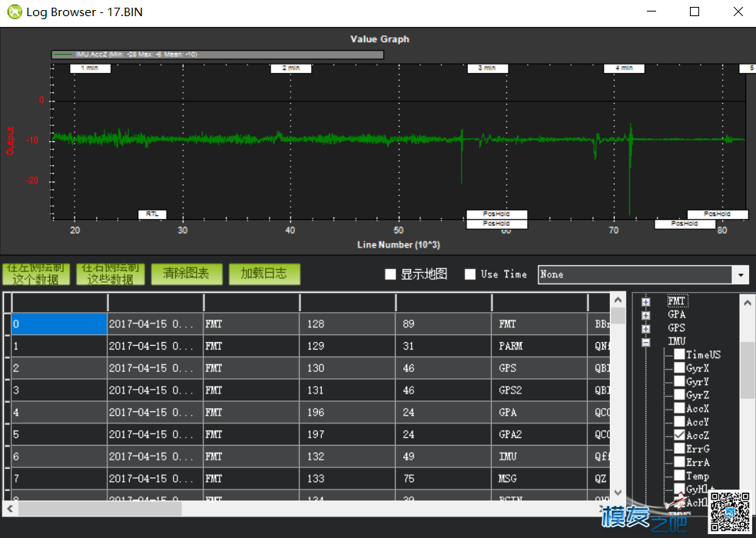The image size is (756, 538).
Task: Select the table cell containing 132
Action: tap(347, 457)
